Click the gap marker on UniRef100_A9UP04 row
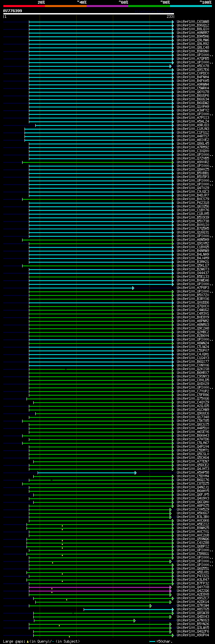215x644 pixels. tap(70, 636)
